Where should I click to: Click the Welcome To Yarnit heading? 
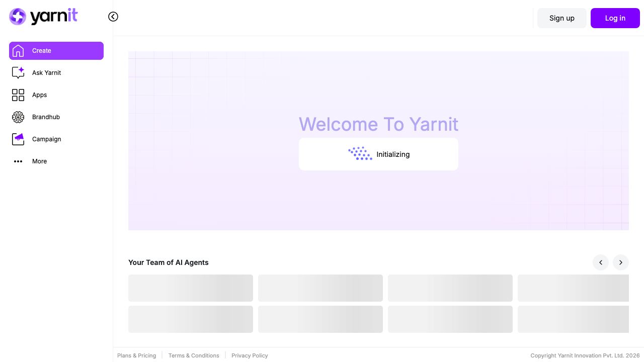point(378,124)
